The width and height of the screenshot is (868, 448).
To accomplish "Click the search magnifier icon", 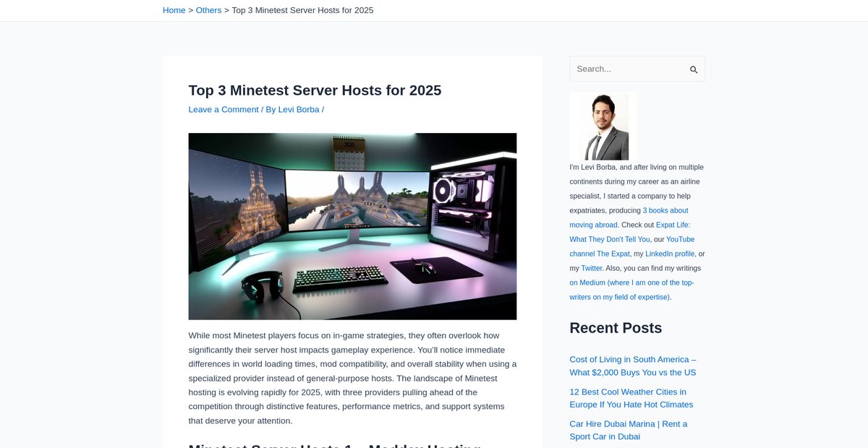I will 693,69.
